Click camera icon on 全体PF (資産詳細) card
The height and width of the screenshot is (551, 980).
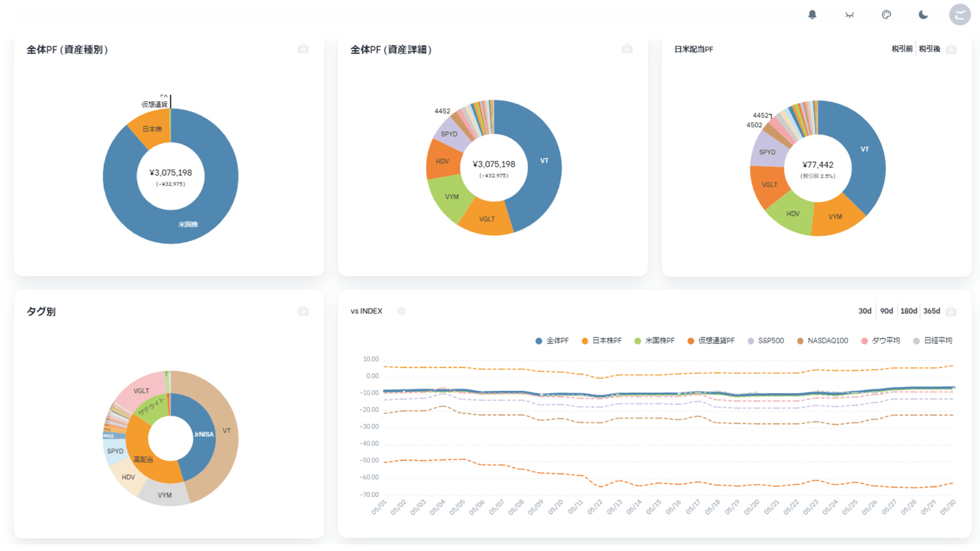pyautogui.click(x=627, y=49)
